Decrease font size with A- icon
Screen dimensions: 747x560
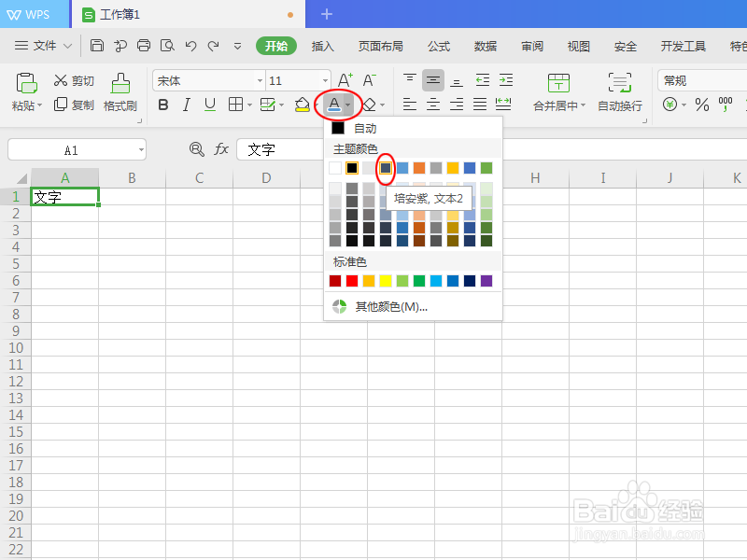point(369,80)
